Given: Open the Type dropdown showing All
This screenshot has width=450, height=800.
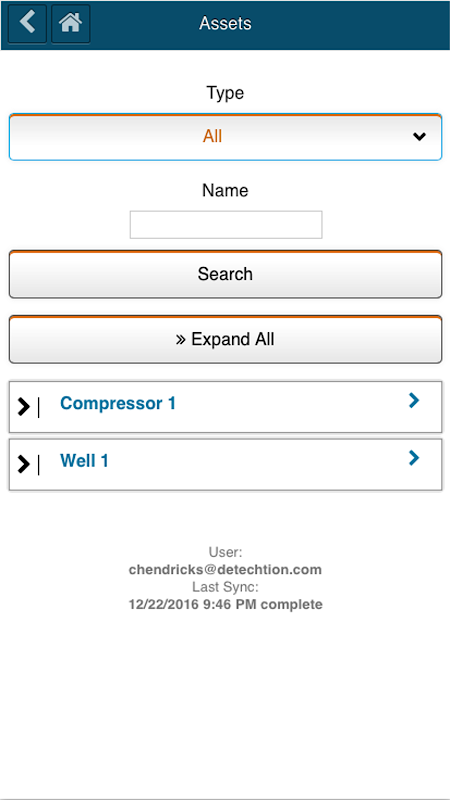Looking at the screenshot, I should click(225, 137).
